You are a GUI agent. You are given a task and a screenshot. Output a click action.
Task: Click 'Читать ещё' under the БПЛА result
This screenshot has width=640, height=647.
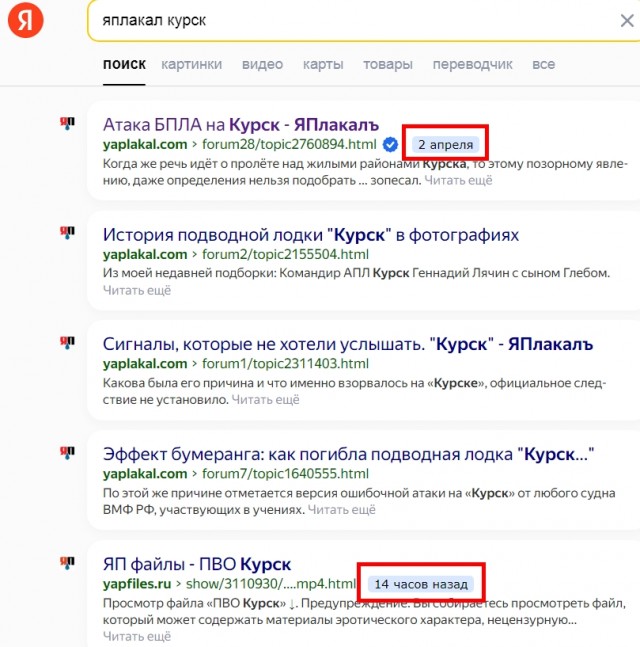pos(458,180)
